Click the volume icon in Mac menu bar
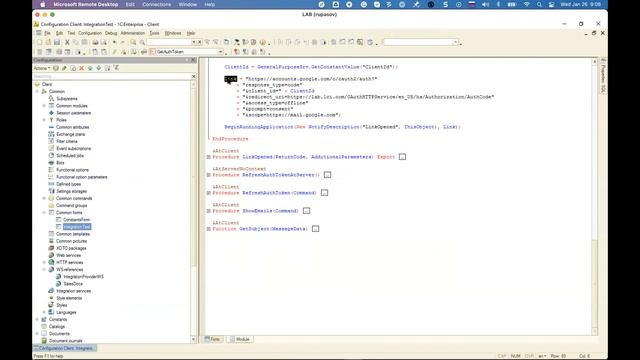Image resolution: width=640 pixels, height=360 pixels. [485, 4]
